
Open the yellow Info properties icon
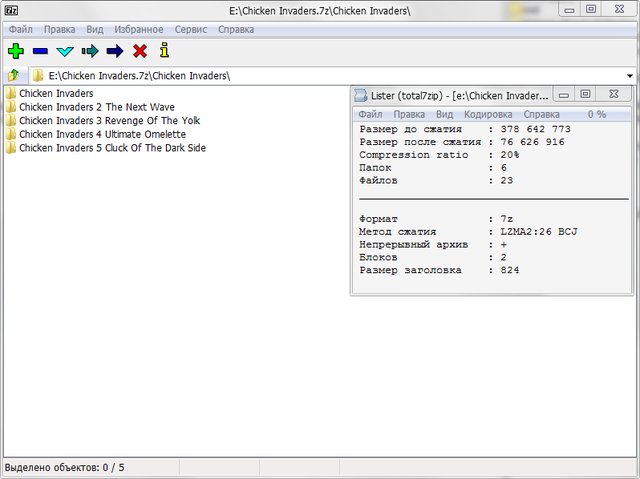point(164,50)
